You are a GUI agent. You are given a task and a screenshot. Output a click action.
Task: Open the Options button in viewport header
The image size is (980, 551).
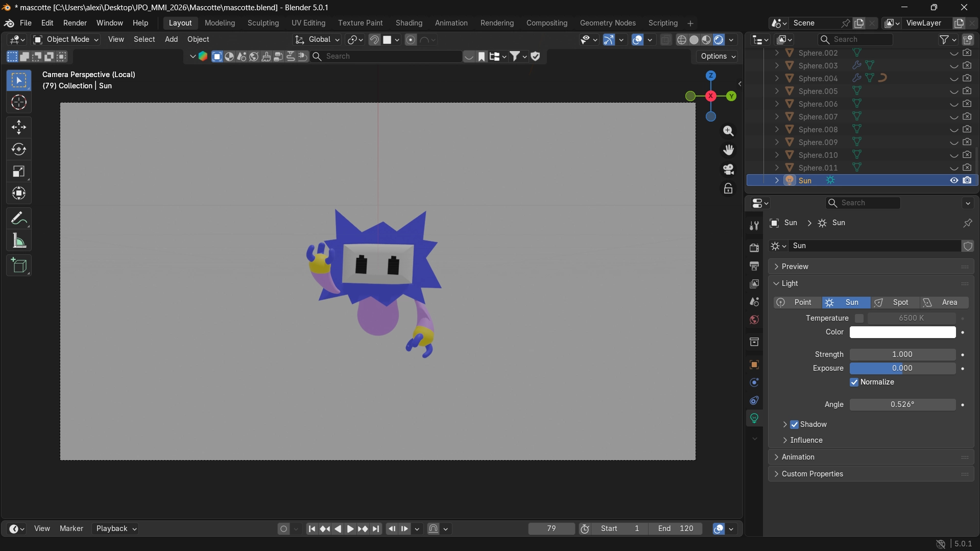716,56
